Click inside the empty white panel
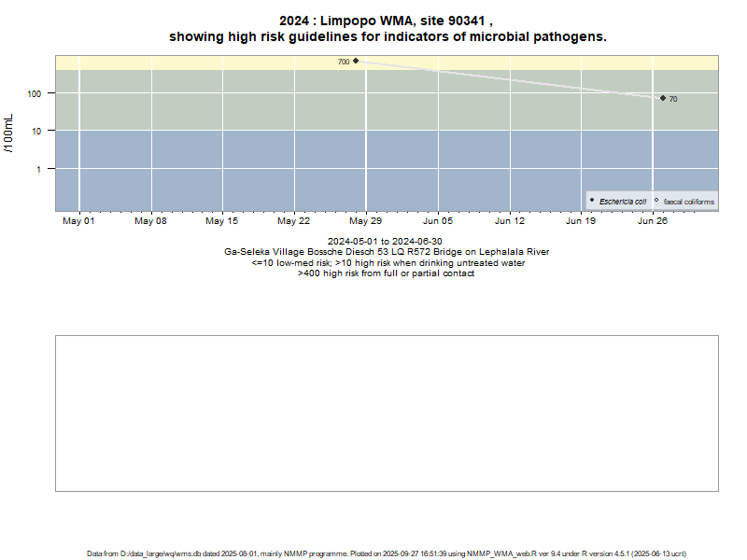This screenshot has width=747, height=560. point(387,413)
